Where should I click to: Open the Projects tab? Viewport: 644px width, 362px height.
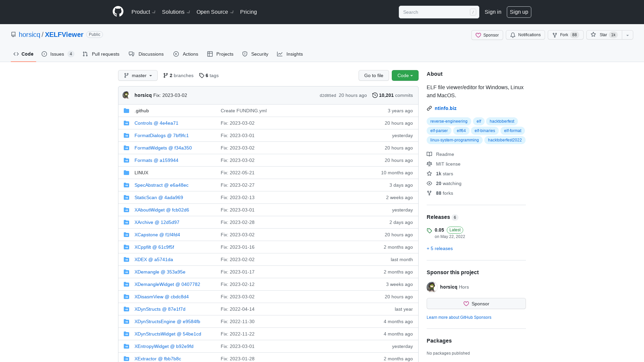pyautogui.click(x=220, y=54)
